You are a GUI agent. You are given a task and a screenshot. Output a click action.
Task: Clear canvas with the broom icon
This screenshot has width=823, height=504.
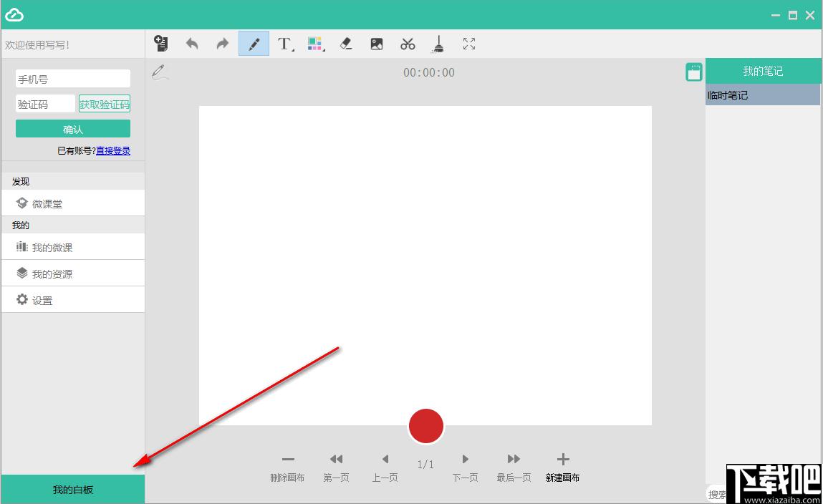(x=438, y=44)
